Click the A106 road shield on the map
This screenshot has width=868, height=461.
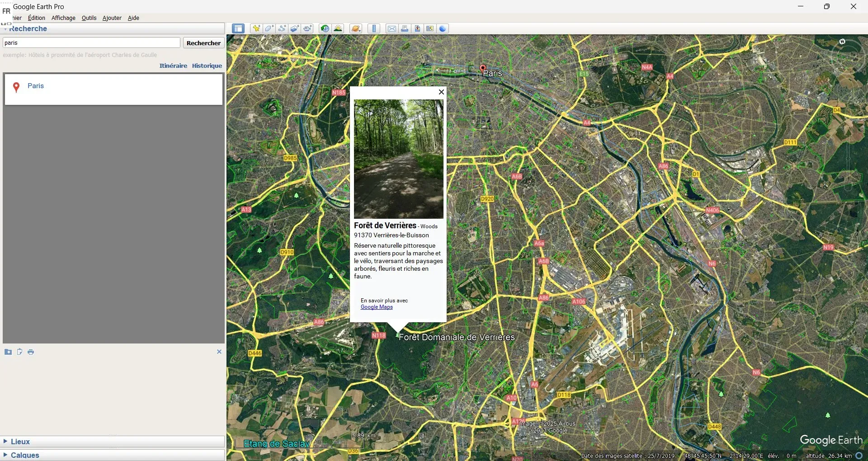tap(579, 301)
